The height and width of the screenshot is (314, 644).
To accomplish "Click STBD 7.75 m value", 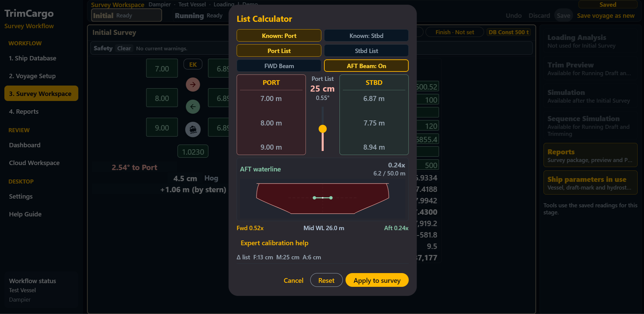I will point(374,123).
